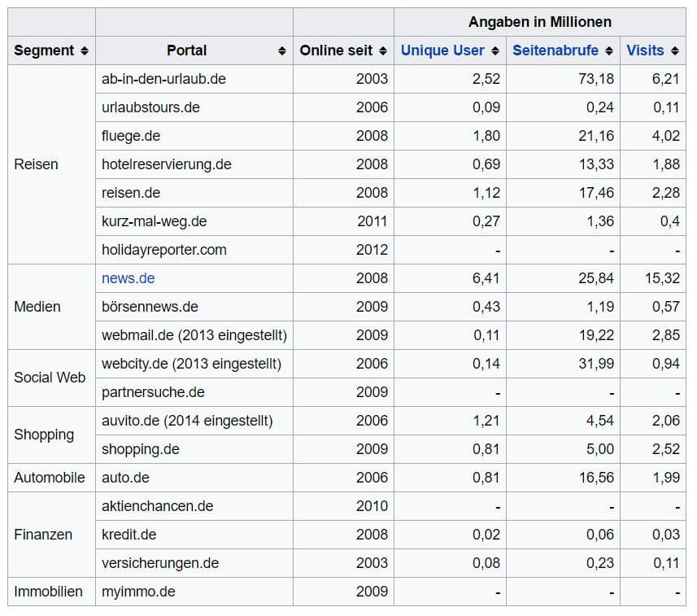Sort table by Portal column arrows
Image resolution: width=697 pixels, height=616 pixels.
pos(281,50)
